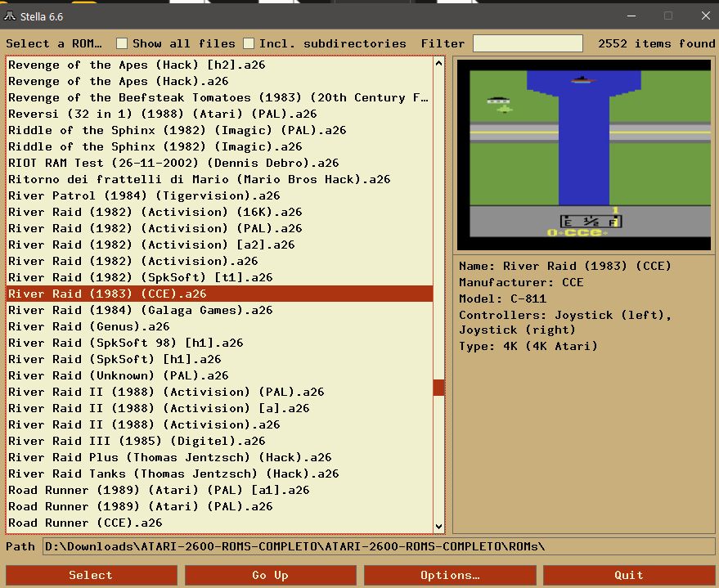
Task: Select Road Runner (CCE).a26
Action: click(220, 523)
